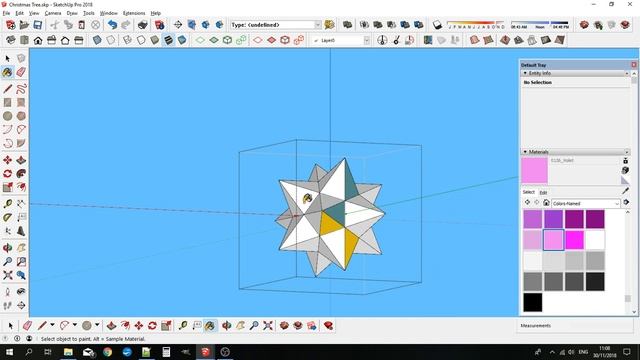640x360 pixels.
Task: Click the create material icon
Action: click(x=625, y=170)
